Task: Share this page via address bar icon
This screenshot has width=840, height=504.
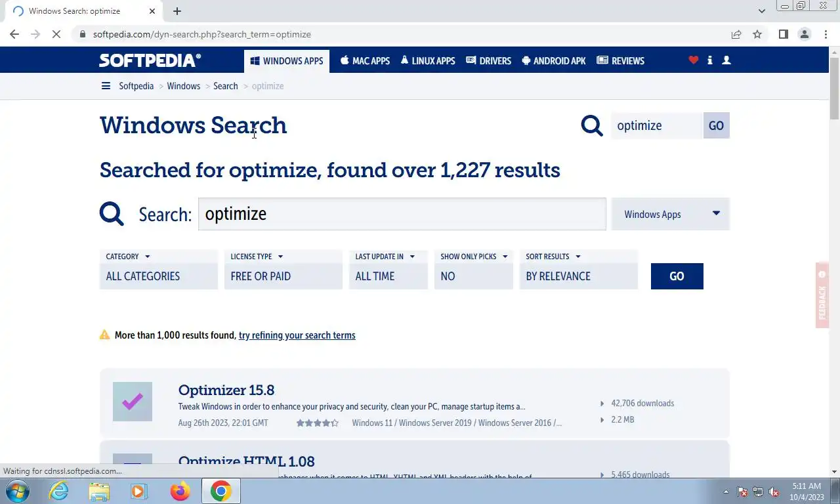Action: click(736, 34)
